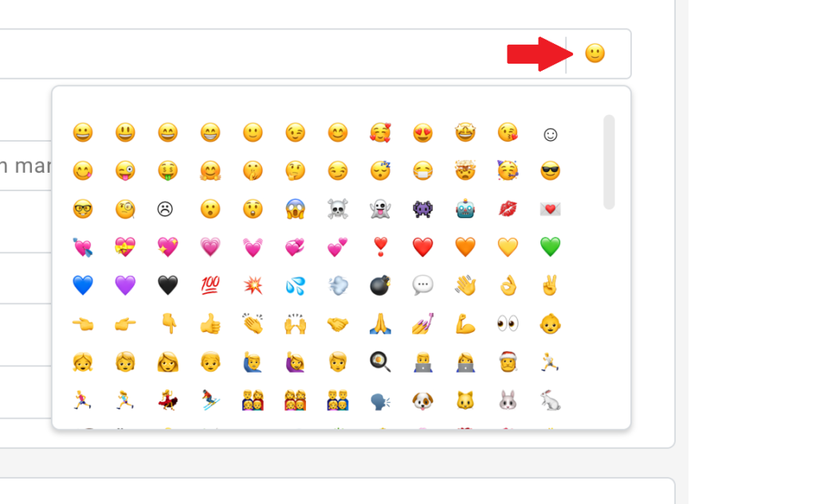Select the flexed biceps emoji
Viewport: 816px width, 504px height.
tap(465, 323)
